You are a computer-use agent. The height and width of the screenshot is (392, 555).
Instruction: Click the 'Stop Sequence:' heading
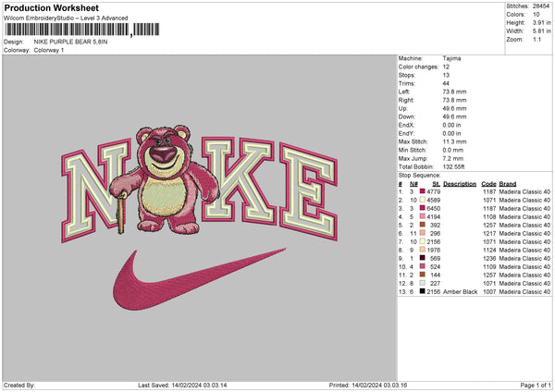click(x=419, y=176)
